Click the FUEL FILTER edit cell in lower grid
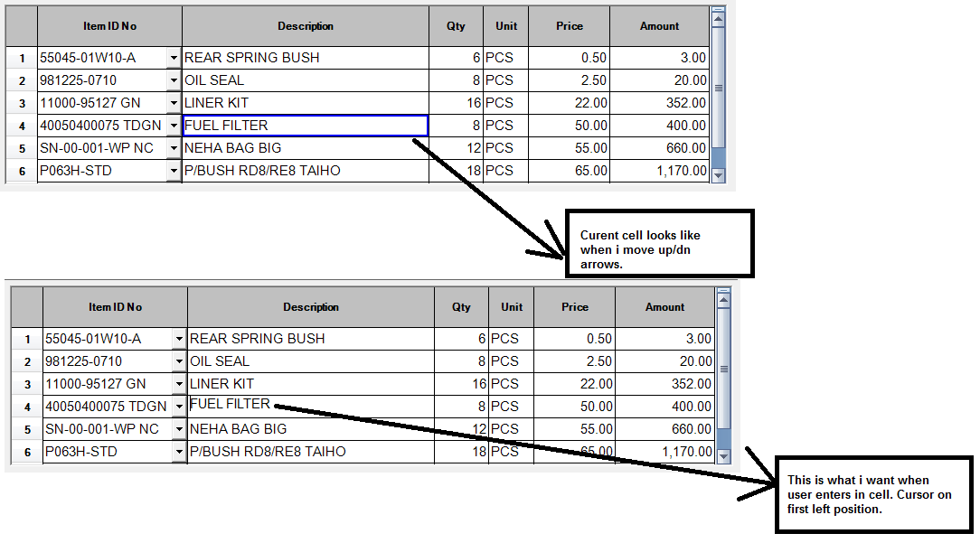The height and width of the screenshot is (543, 980). [311, 407]
